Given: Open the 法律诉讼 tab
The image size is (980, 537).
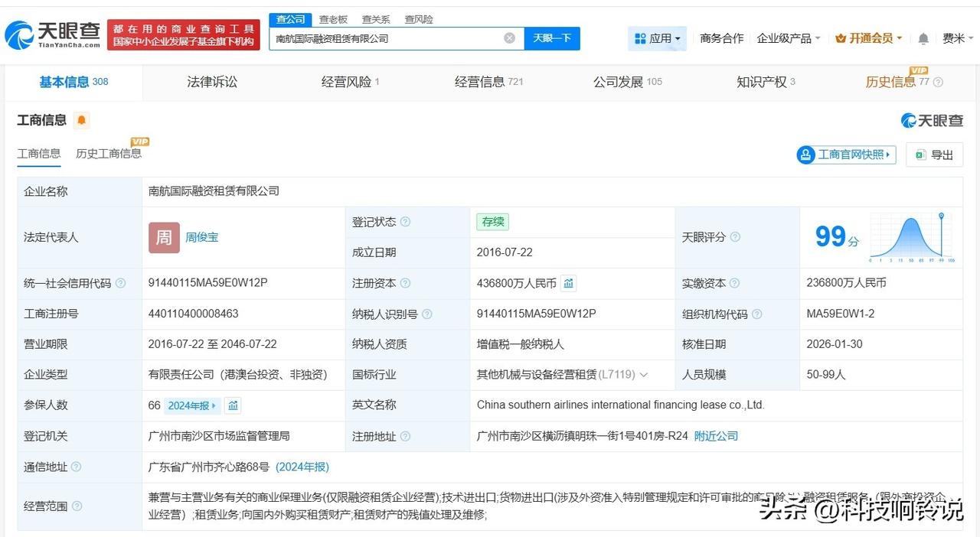Looking at the screenshot, I should [x=212, y=82].
